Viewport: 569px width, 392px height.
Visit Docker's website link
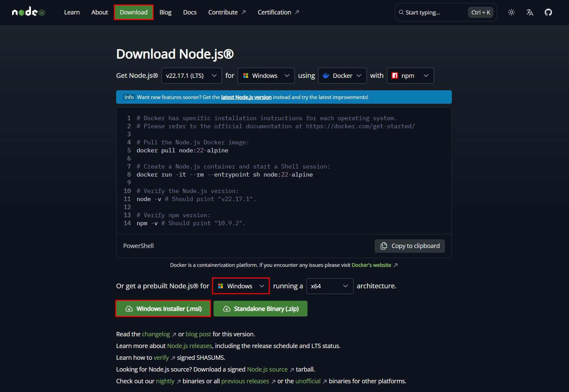pyautogui.click(x=371, y=265)
